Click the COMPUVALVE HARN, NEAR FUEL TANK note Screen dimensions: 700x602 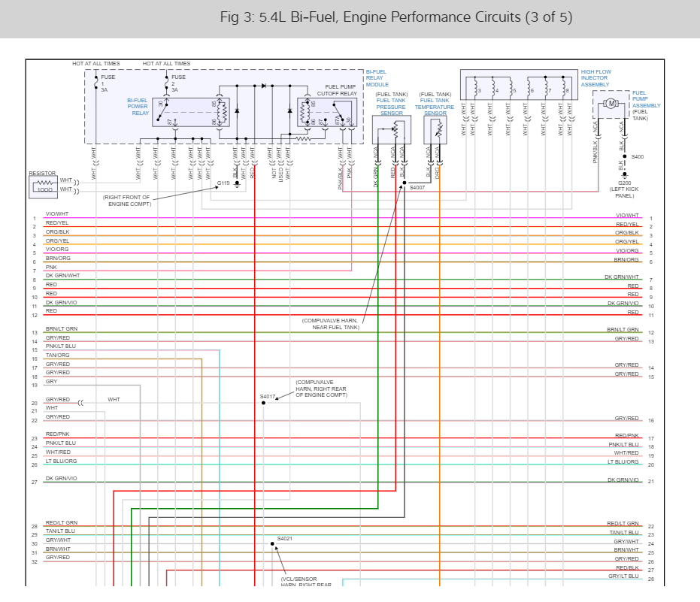[331, 324]
